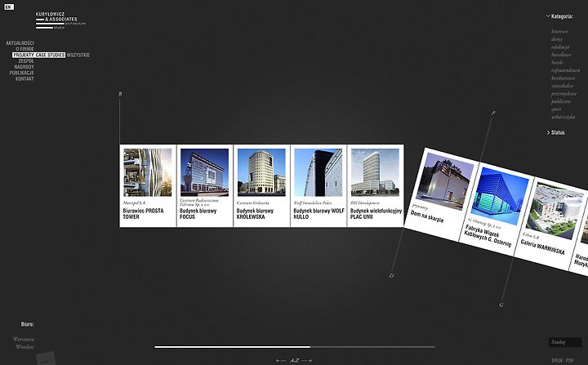Filter projects by urbanistyka category

pos(563,117)
